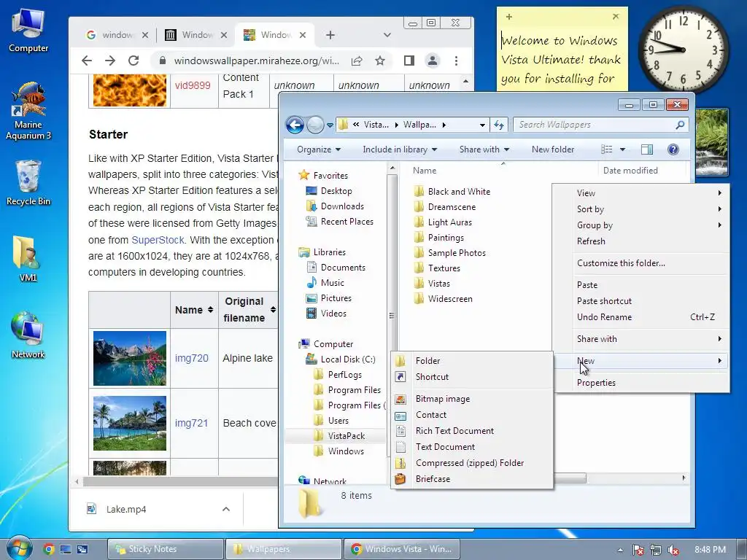Show hidden tray icons arrow
Image resolution: width=747 pixels, height=560 pixels.
point(620,550)
